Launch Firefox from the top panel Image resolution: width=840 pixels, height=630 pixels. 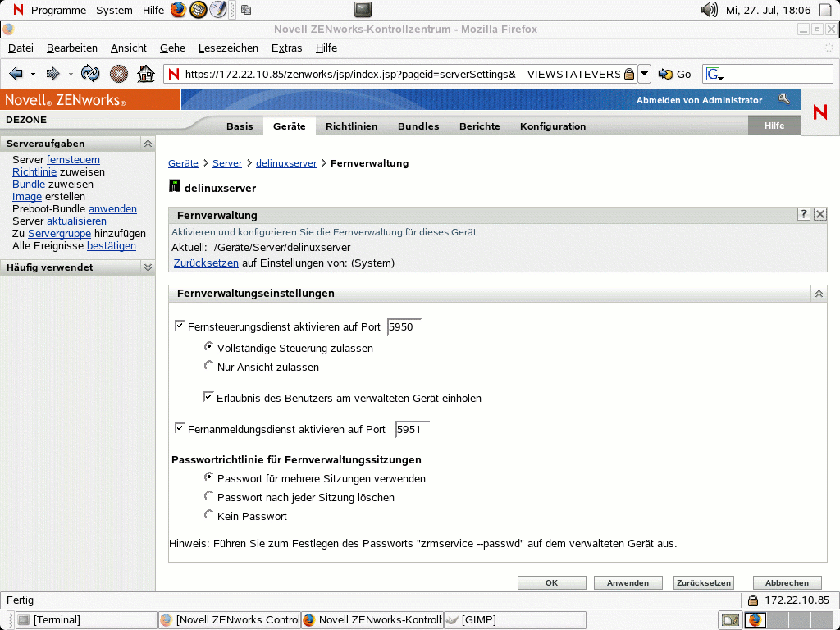[178, 10]
